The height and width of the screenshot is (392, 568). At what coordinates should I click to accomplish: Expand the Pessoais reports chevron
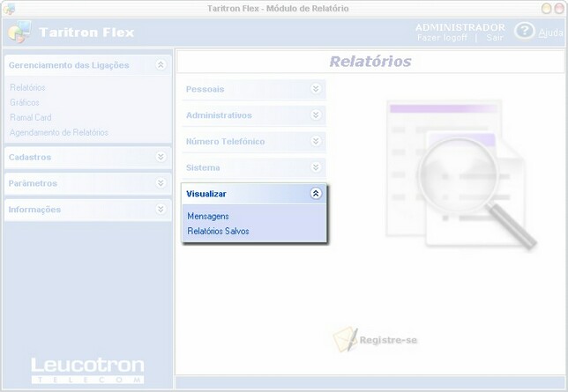coord(316,89)
